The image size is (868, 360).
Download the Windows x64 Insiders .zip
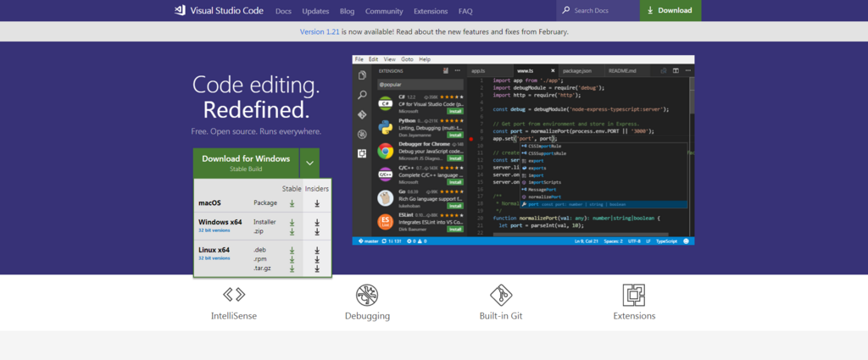pyautogui.click(x=317, y=231)
